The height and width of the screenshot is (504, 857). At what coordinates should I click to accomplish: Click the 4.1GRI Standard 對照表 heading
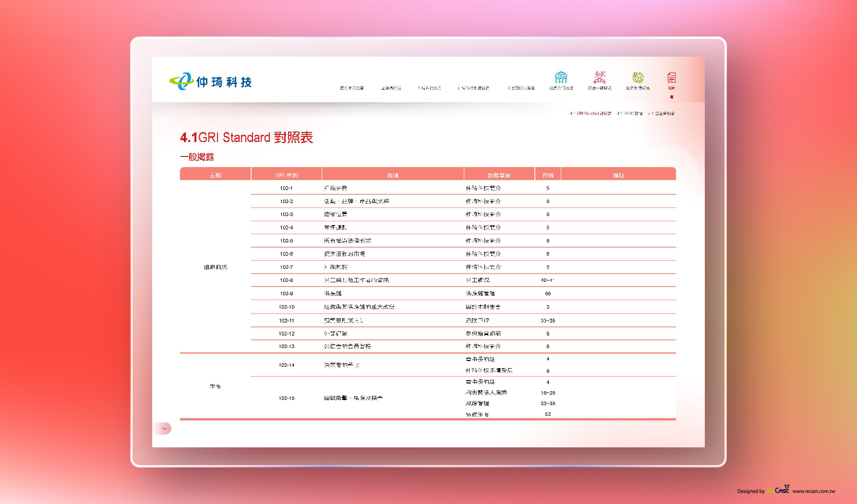coord(246,137)
